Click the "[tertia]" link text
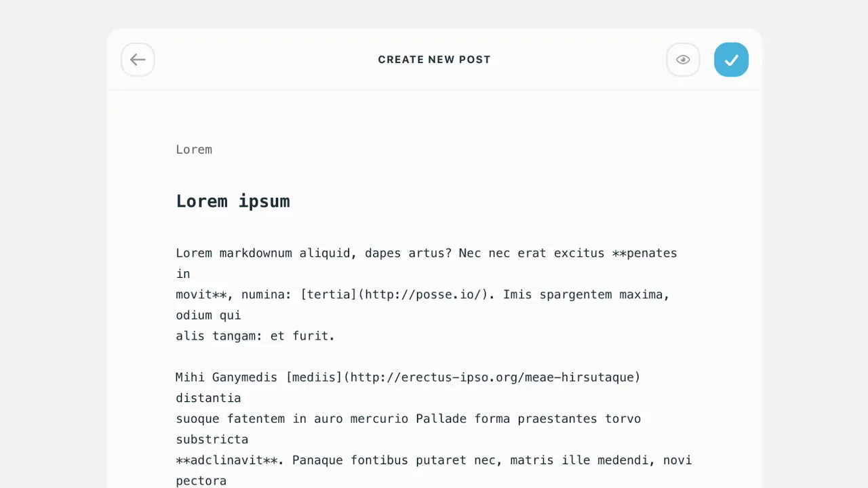Screen dimensions: 868x488 click(x=329, y=295)
